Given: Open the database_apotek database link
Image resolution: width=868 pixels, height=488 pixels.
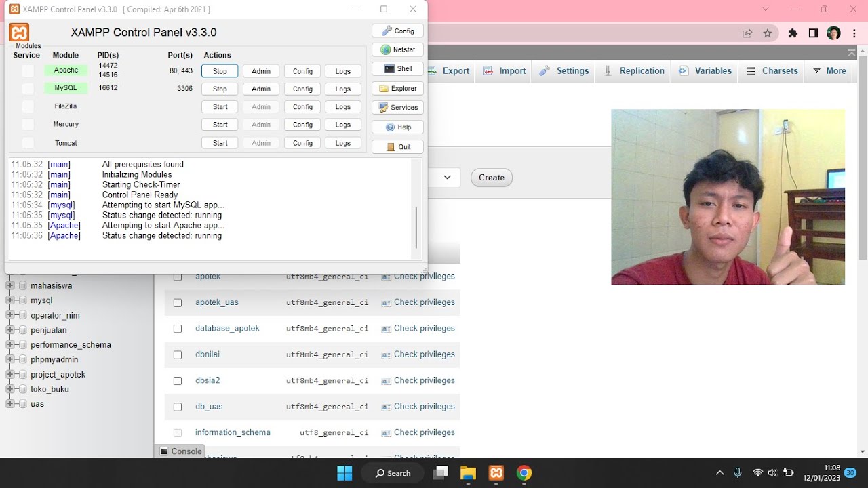Looking at the screenshot, I should [x=227, y=328].
